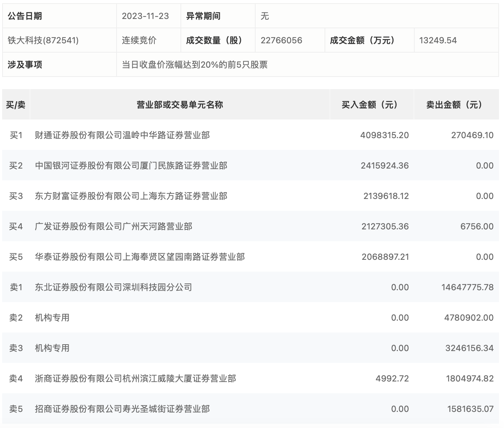Select the turnover value 13249.54

438,40
